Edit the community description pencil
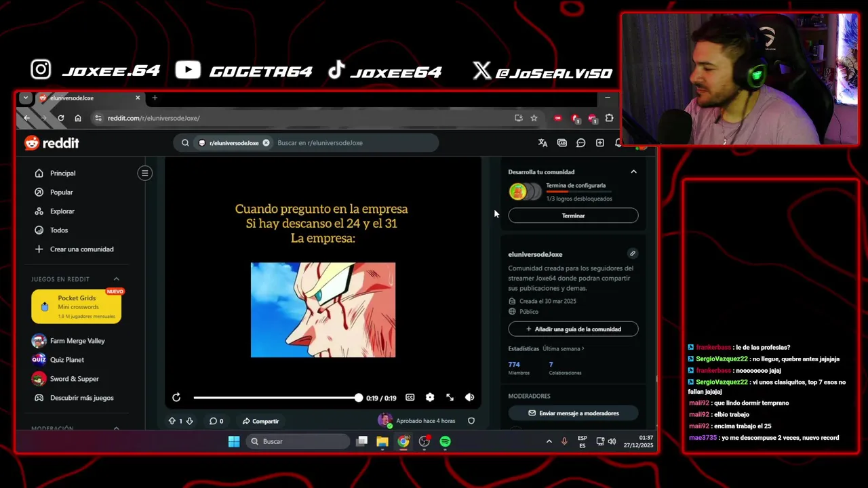The image size is (868, 488). point(632,253)
